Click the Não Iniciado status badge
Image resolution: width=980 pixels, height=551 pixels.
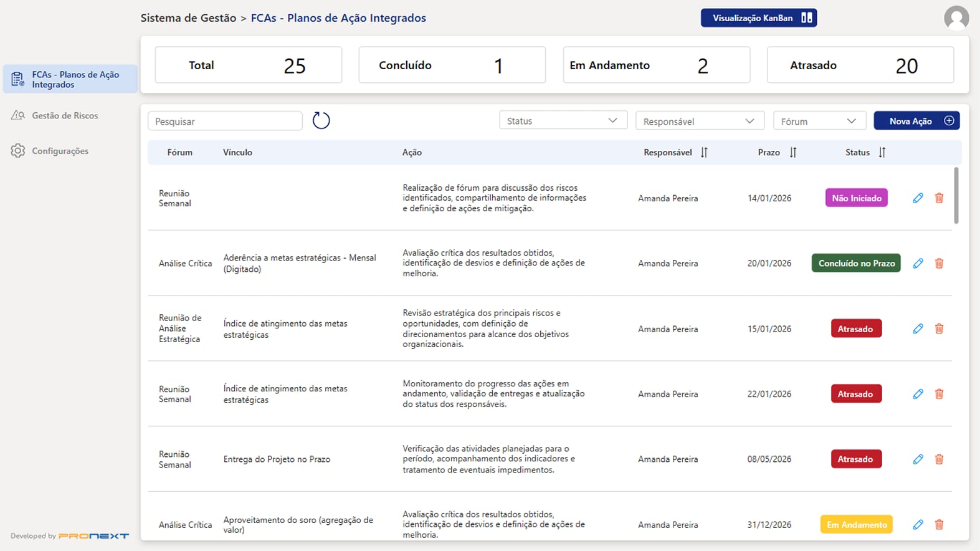(x=856, y=198)
